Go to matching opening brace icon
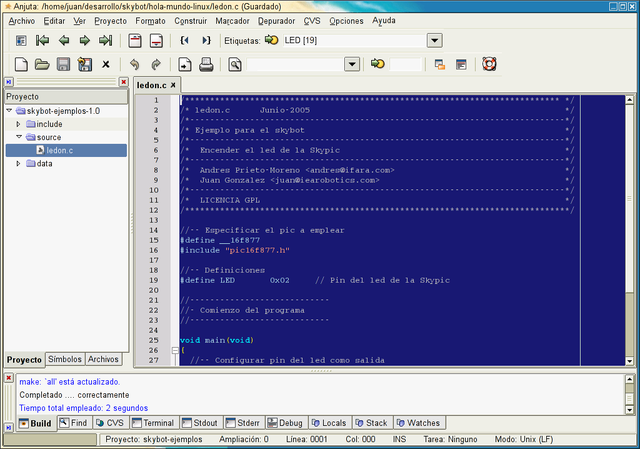 point(184,40)
